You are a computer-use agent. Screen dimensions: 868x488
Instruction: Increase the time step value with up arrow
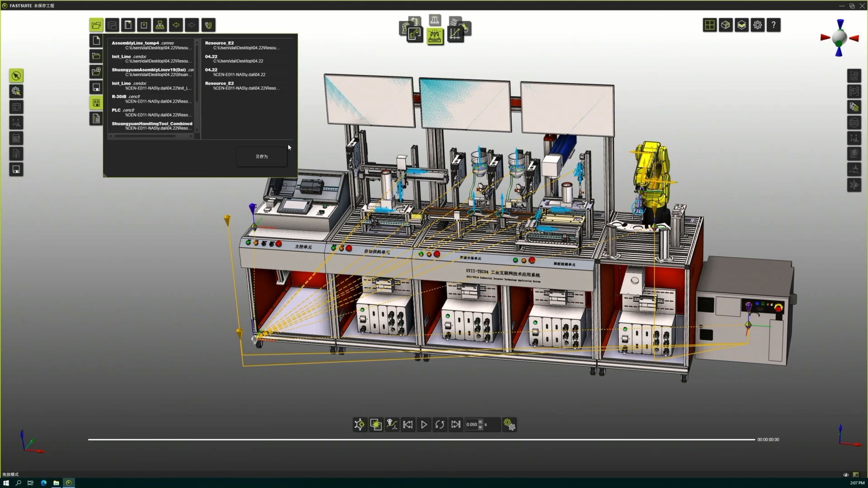pos(481,422)
